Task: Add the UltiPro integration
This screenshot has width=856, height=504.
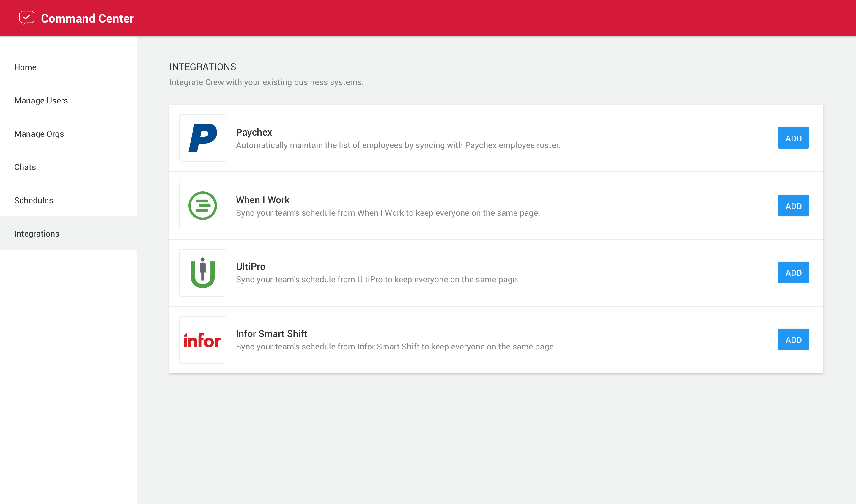Action: tap(793, 272)
